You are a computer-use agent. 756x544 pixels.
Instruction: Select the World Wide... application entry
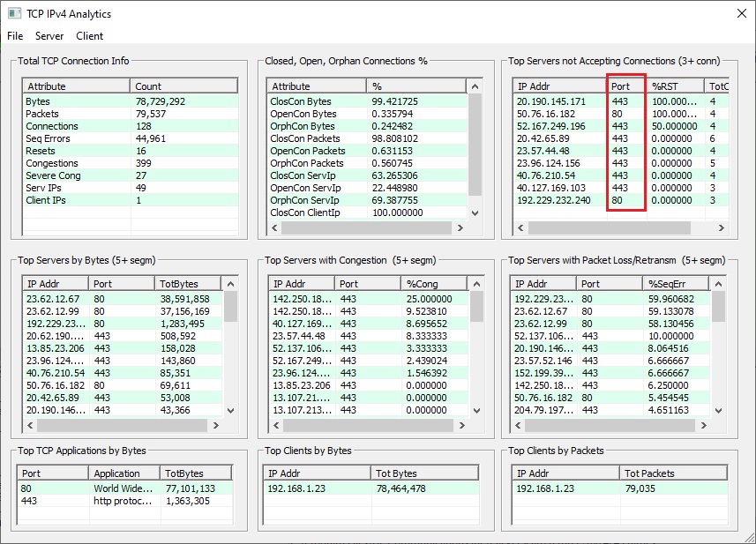pyautogui.click(x=123, y=488)
